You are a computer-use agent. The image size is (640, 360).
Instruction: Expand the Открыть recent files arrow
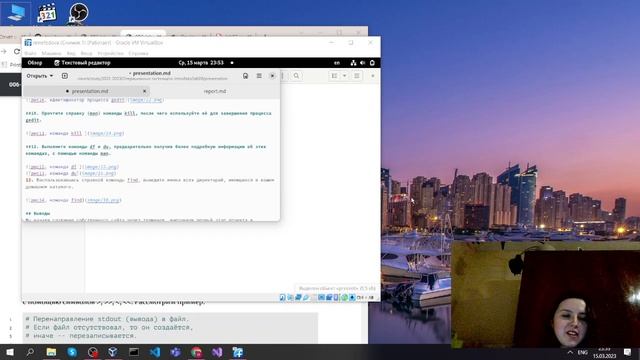pyautogui.click(x=51, y=76)
